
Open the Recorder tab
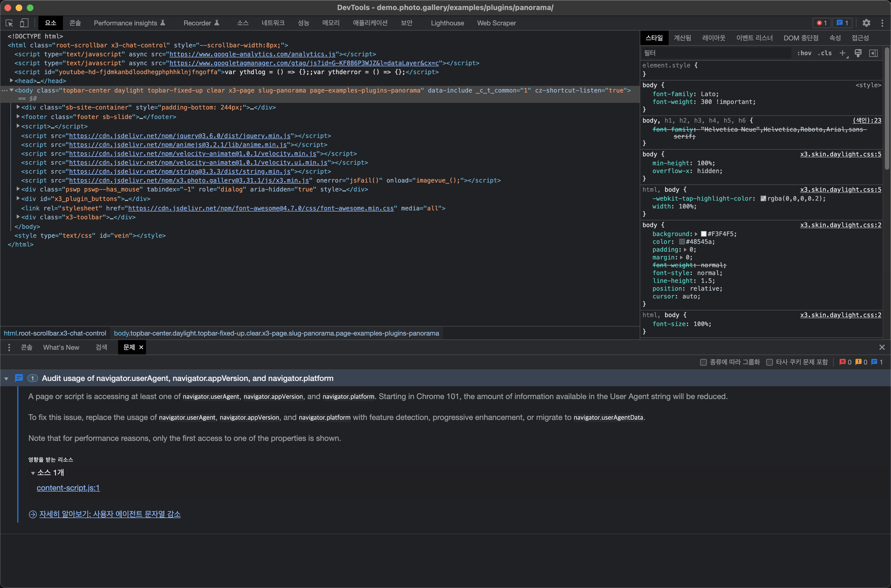(x=201, y=23)
